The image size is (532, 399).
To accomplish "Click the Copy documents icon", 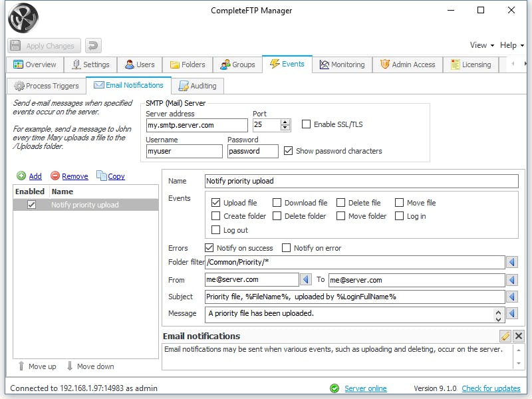I will [x=102, y=176].
